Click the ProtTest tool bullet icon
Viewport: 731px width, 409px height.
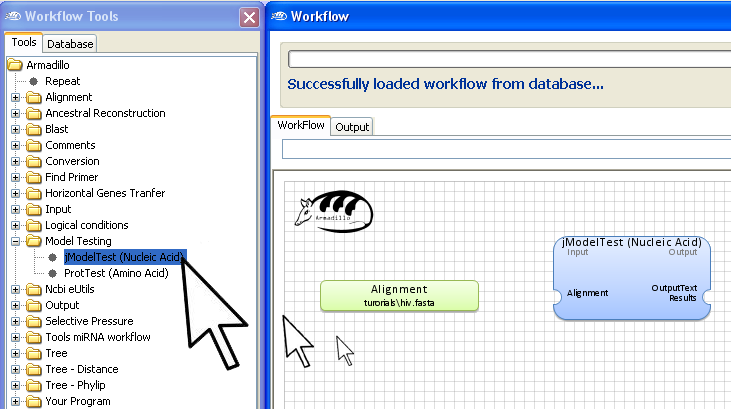53,273
